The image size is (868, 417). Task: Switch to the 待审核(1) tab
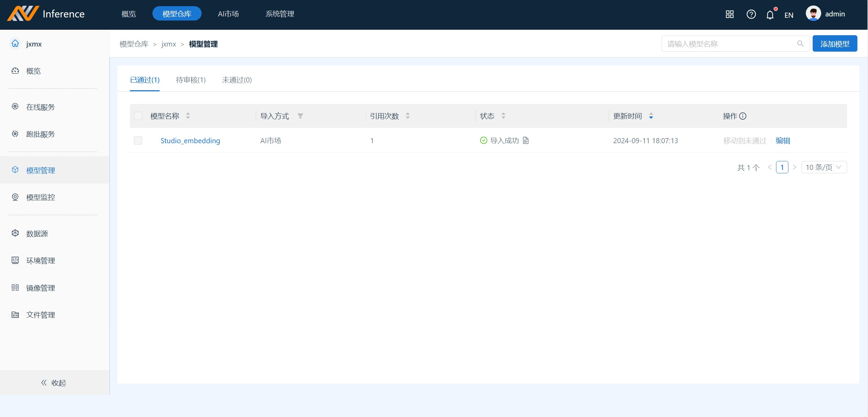(x=191, y=80)
